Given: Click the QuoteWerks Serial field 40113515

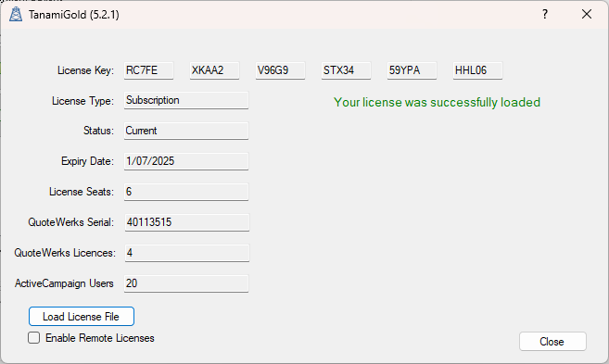Looking at the screenshot, I should tap(187, 222).
